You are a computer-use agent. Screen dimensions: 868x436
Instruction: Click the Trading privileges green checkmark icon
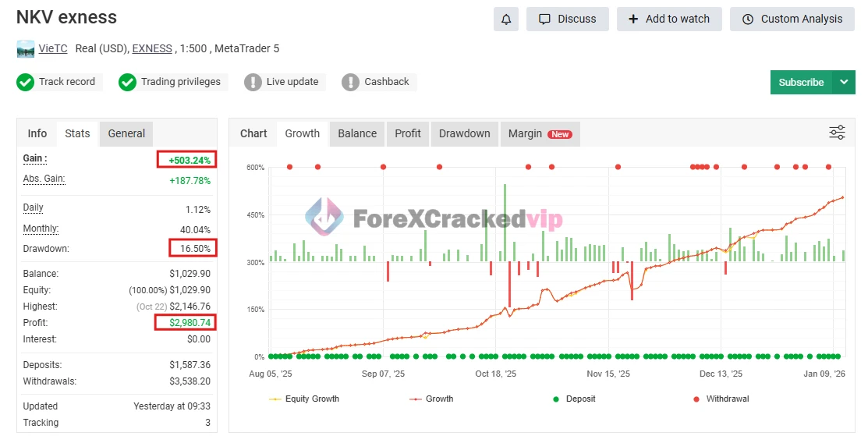pyautogui.click(x=127, y=82)
